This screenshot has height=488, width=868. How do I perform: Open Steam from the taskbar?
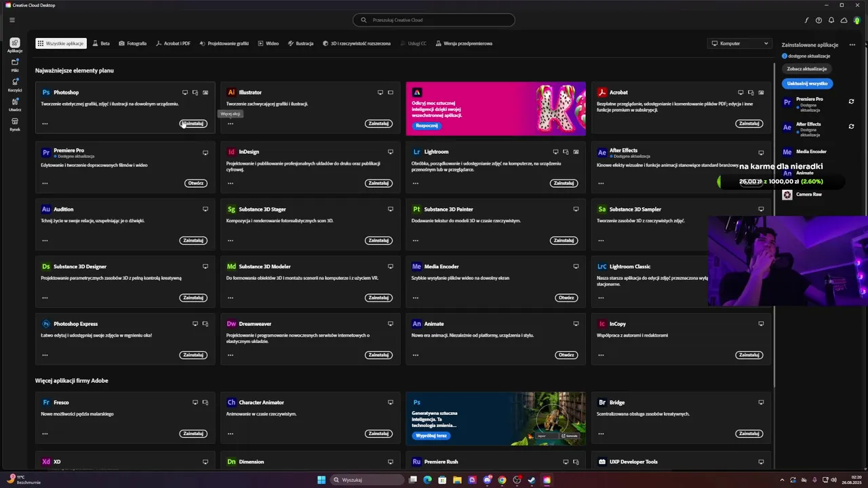pos(532,480)
